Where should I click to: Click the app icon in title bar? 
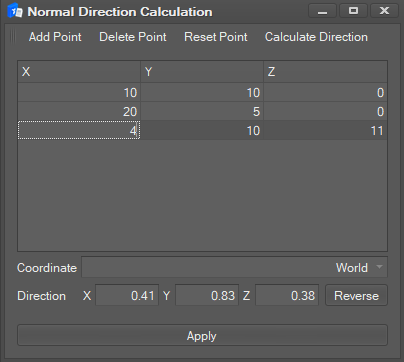pos(15,11)
